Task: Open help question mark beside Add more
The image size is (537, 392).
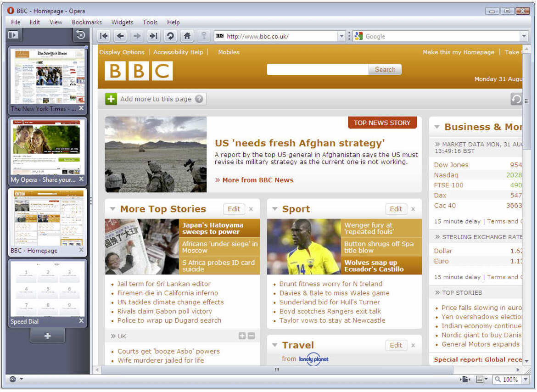Action: [x=199, y=99]
